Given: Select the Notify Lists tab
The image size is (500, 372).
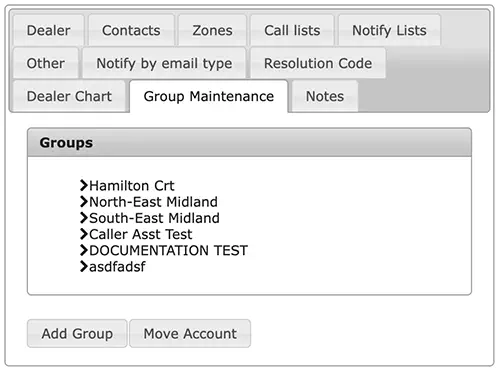Looking at the screenshot, I should point(389,30).
